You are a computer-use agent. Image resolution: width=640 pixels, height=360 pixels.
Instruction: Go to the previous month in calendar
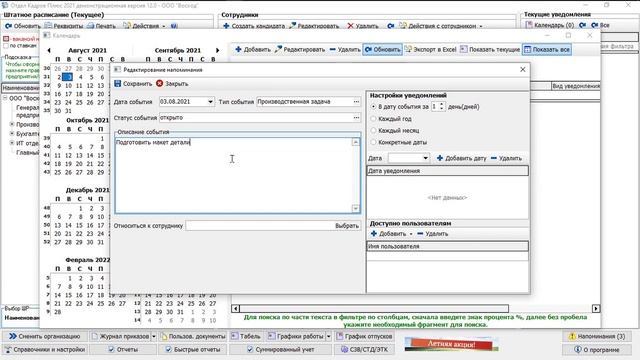pos(49,50)
